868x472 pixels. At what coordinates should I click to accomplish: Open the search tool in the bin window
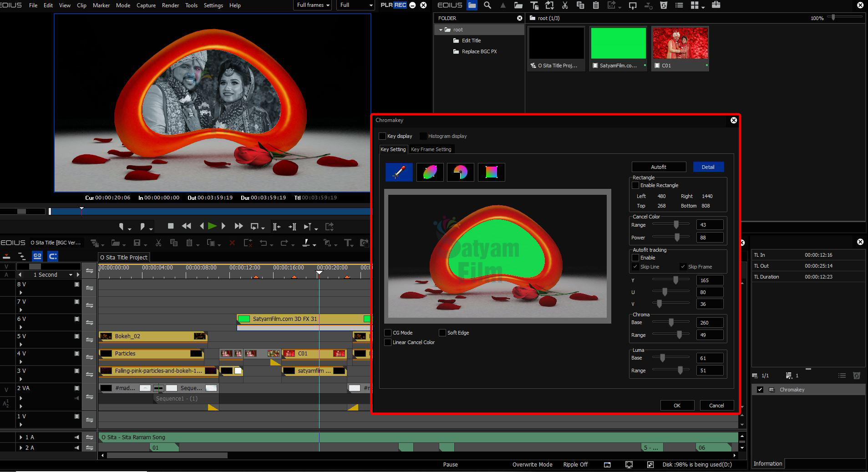click(487, 6)
